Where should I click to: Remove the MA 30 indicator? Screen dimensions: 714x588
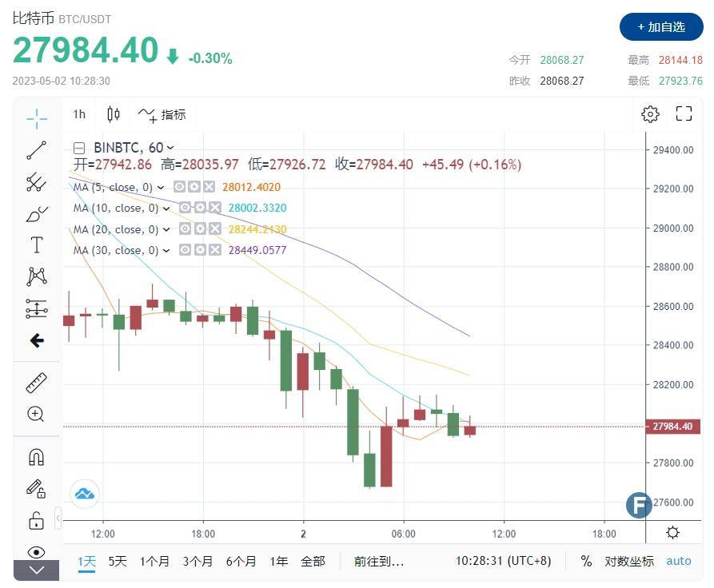tap(215, 249)
